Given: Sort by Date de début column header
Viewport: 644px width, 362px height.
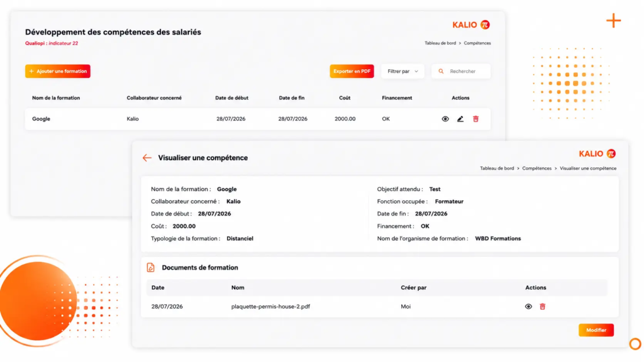Looking at the screenshot, I should (231, 98).
